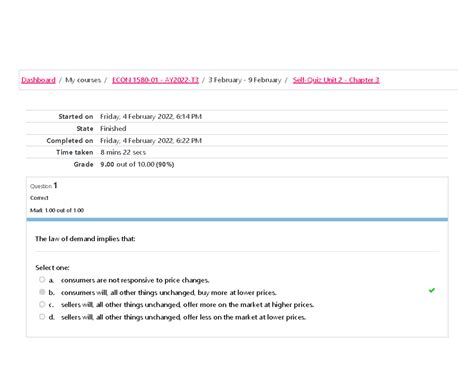
Task: Click the question text 'The law of demand implies that:'
Action: pyautogui.click(x=85, y=239)
